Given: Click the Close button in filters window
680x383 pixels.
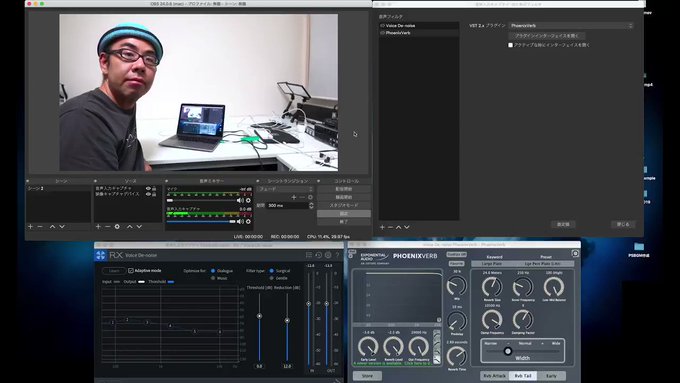Looking at the screenshot, I should pos(623,224).
